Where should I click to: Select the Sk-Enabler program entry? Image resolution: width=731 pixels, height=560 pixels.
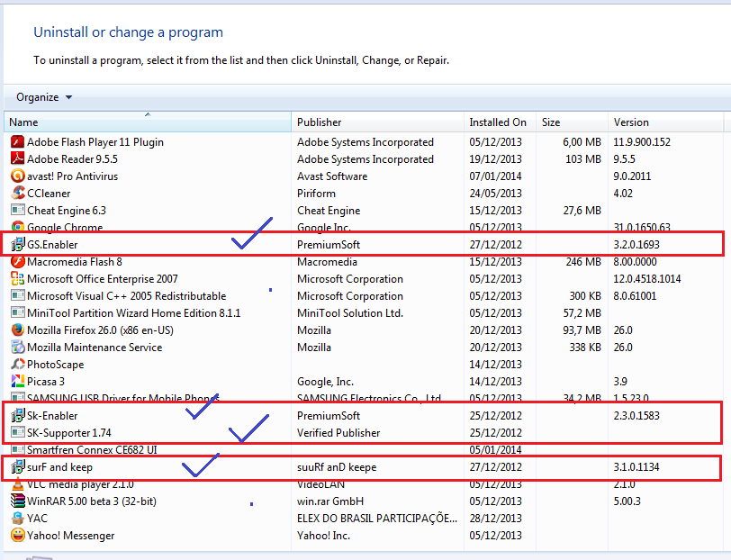tap(52, 415)
